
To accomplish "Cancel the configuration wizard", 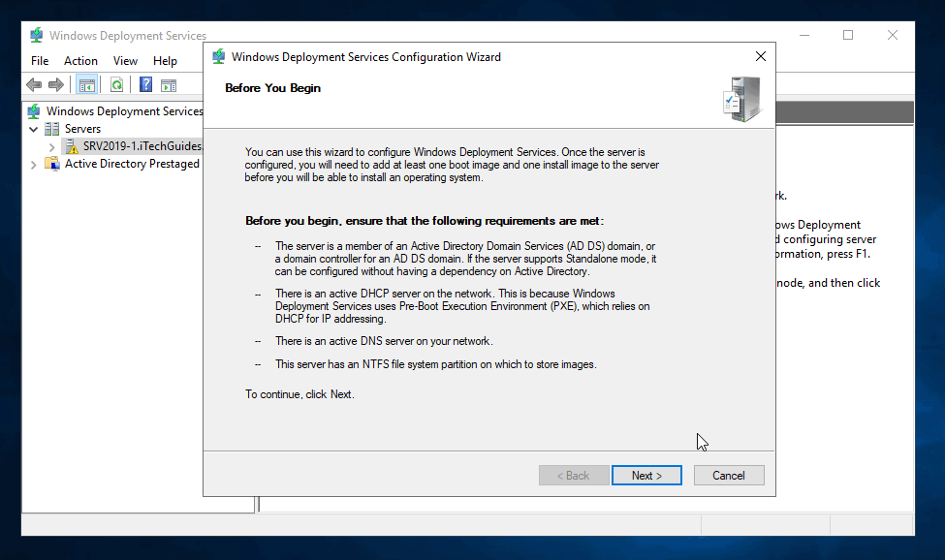I will click(x=729, y=475).
